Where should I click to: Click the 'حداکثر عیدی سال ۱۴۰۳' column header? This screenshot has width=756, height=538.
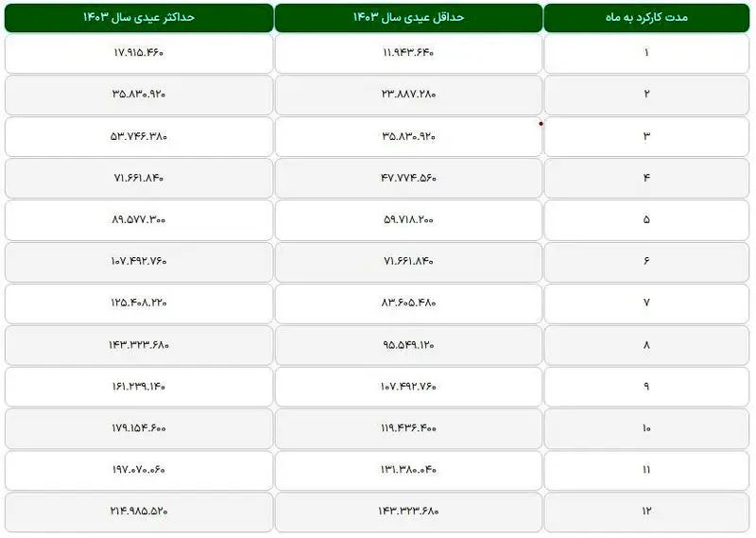tap(138, 18)
